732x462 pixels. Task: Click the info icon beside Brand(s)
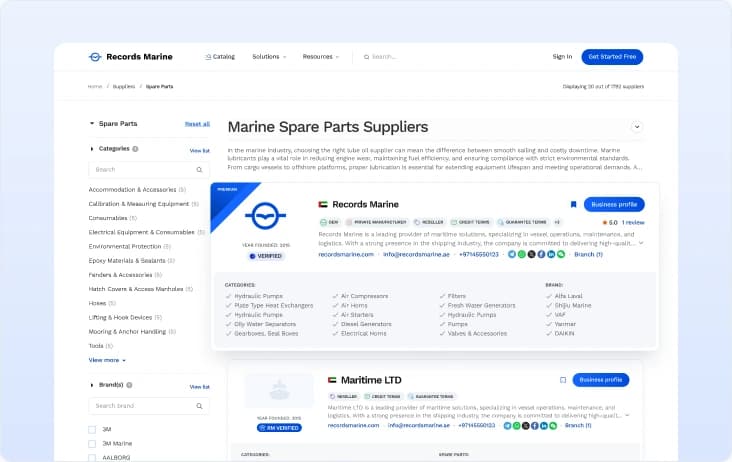click(129, 385)
